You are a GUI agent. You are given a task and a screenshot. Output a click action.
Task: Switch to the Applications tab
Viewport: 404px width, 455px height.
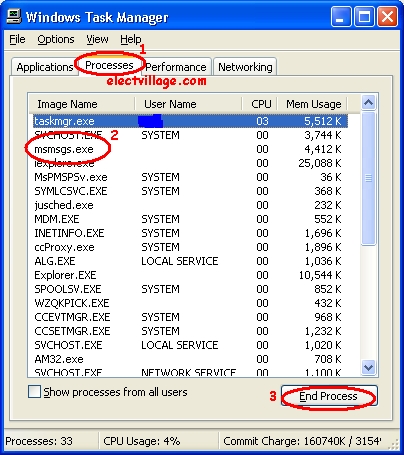tap(45, 67)
